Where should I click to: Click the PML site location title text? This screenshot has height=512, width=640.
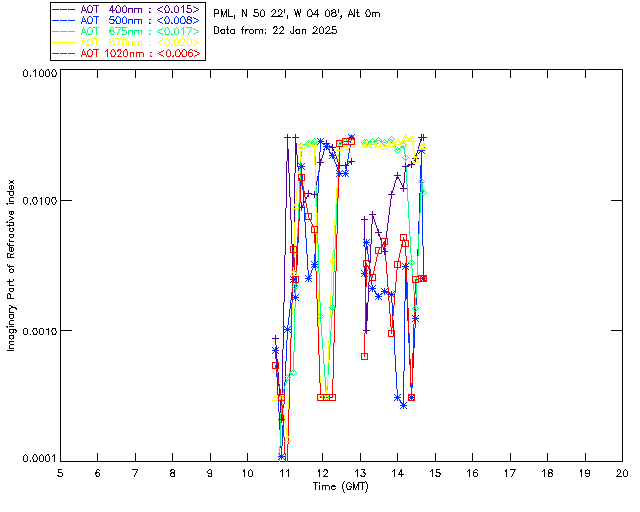pyautogui.click(x=297, y=14)
